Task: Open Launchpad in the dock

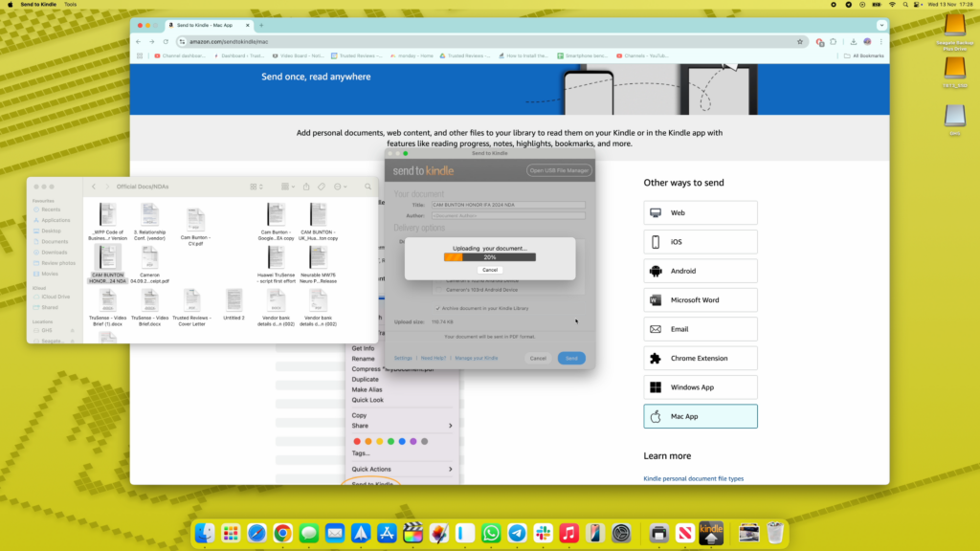Action: (x=231, y=533)
